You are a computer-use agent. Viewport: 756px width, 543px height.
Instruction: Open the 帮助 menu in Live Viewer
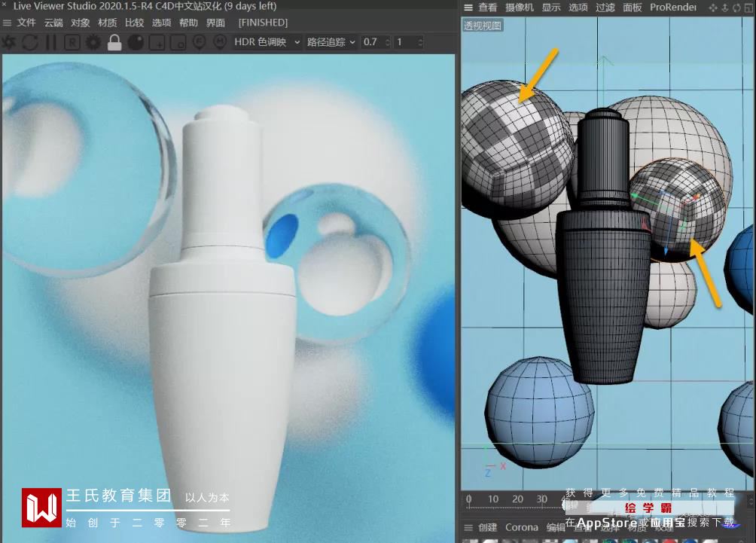[x=188, y=23]
